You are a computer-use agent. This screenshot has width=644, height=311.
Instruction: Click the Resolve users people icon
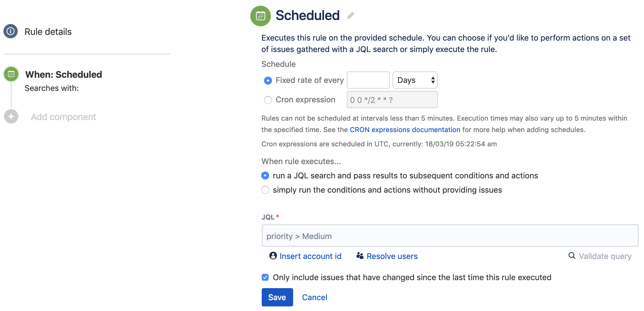360,256
